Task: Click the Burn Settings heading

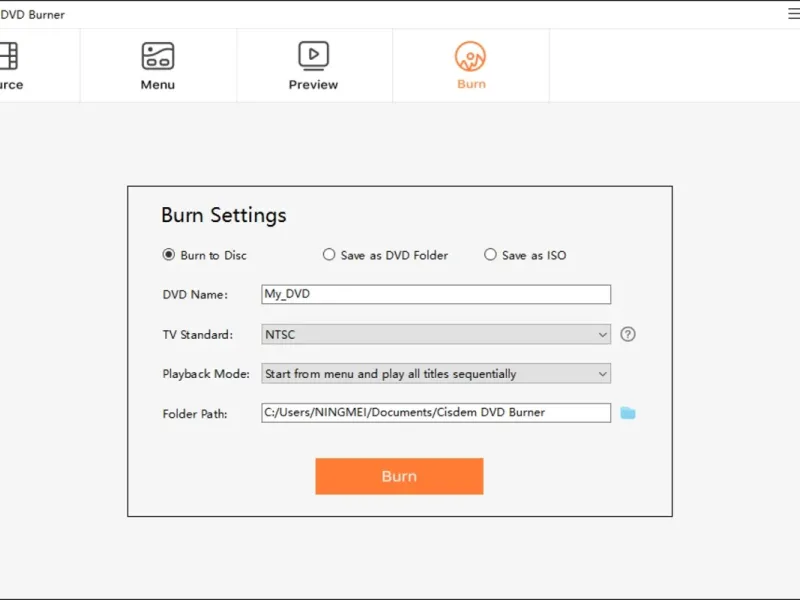Action: (223, 215)
